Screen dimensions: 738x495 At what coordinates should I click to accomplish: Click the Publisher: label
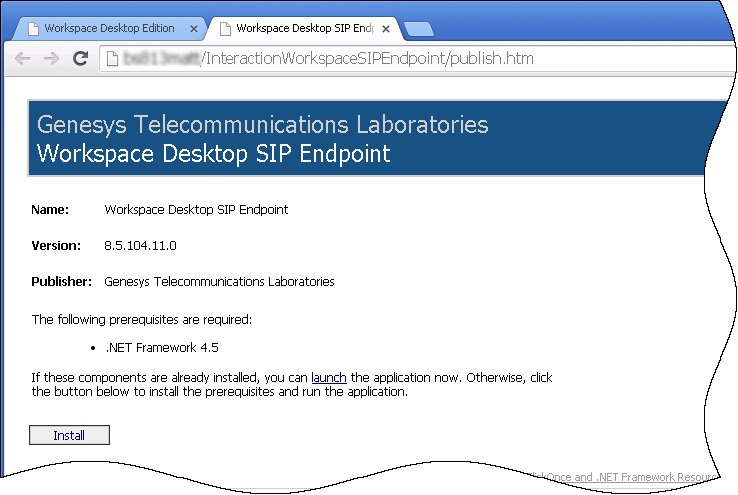(x=62, y=282)
